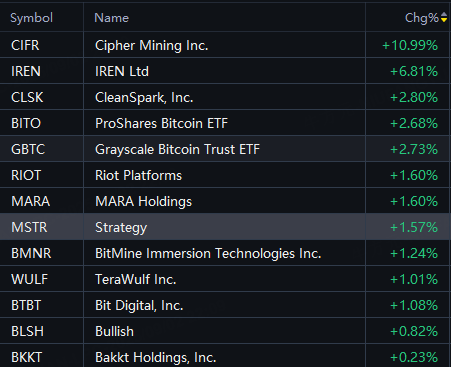Select the MARA Holdings entry

[x=225, y=201]
